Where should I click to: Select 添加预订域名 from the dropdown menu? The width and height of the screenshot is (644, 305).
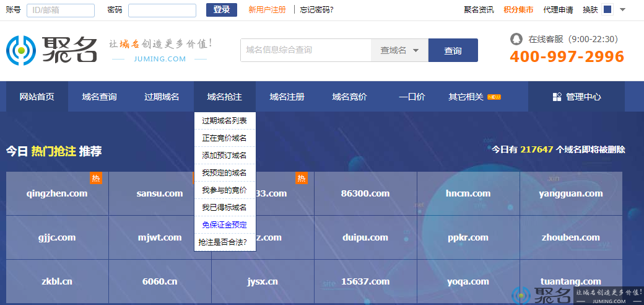tap(225, 156)
